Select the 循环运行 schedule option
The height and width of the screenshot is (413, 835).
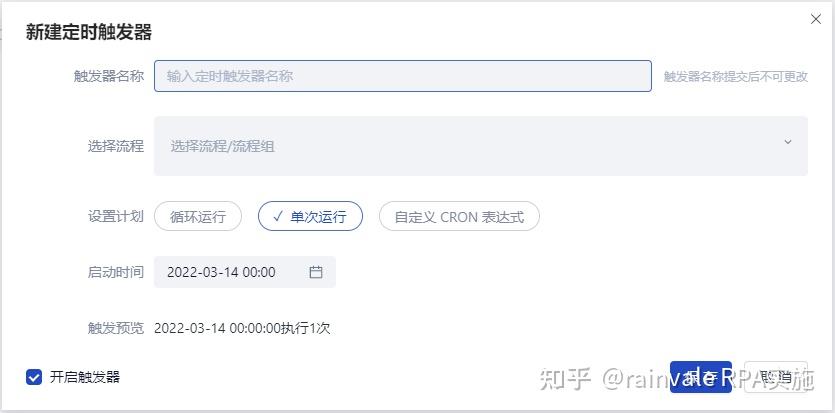198,217
